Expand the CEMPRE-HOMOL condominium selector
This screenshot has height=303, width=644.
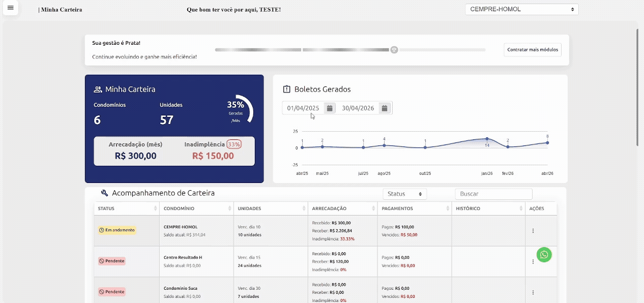tap(521, 9)
